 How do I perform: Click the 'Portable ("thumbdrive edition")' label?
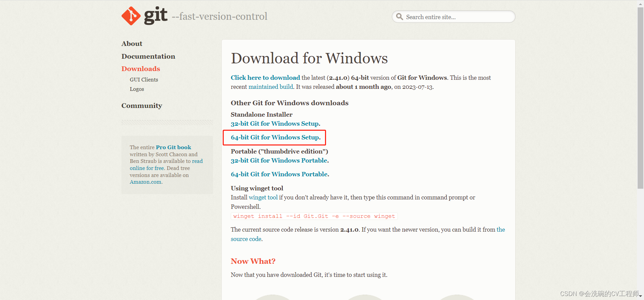(x=279, y=152)
